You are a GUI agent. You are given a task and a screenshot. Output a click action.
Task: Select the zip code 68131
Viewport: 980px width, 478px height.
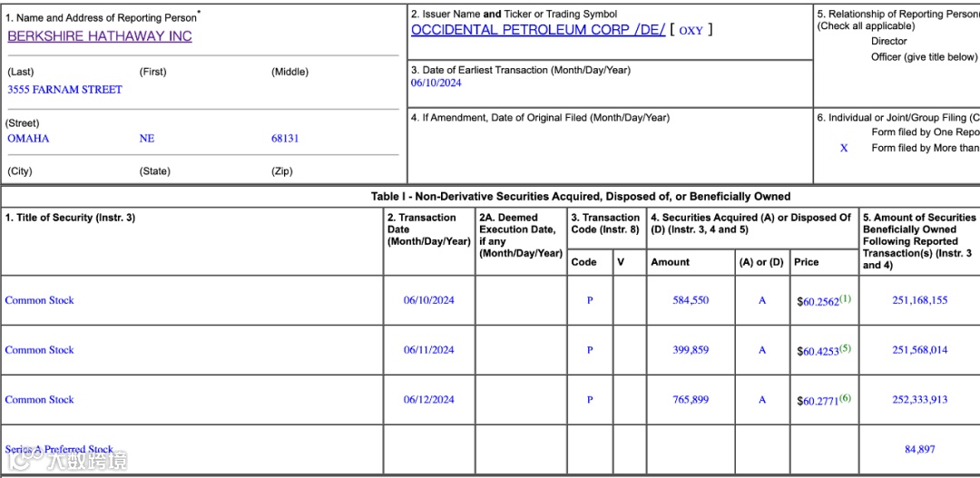click(x=285, y=139)
